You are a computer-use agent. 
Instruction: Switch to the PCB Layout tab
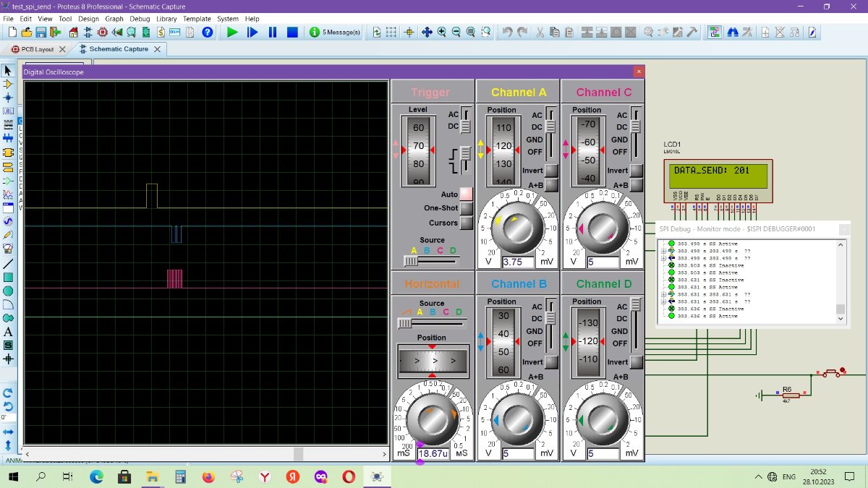click(37, 49)
